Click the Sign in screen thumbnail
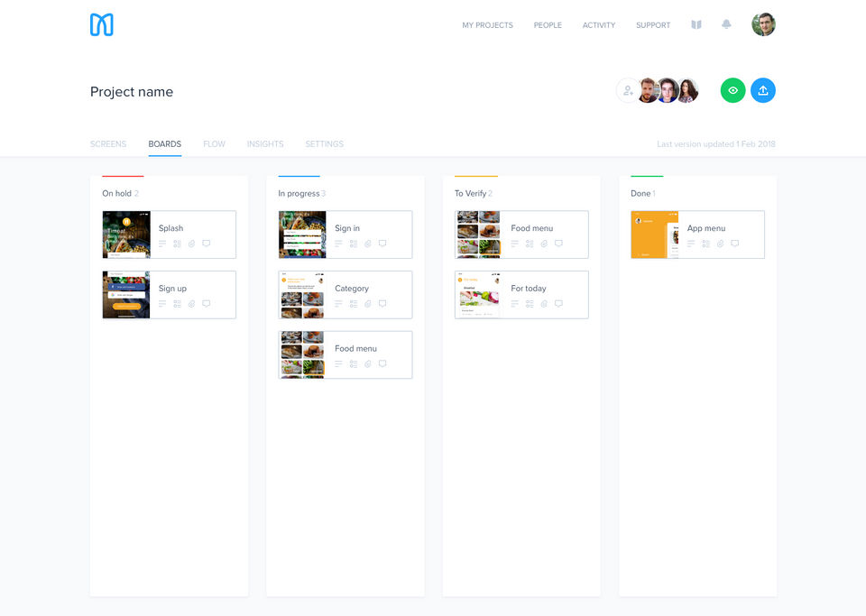Screen dimensions: 866x616 tap(303, 234)
